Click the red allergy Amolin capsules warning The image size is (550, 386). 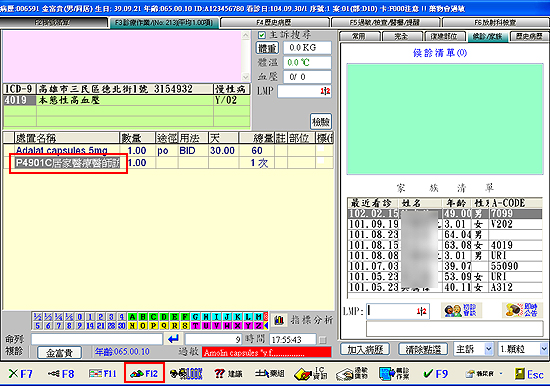point(267,352)
